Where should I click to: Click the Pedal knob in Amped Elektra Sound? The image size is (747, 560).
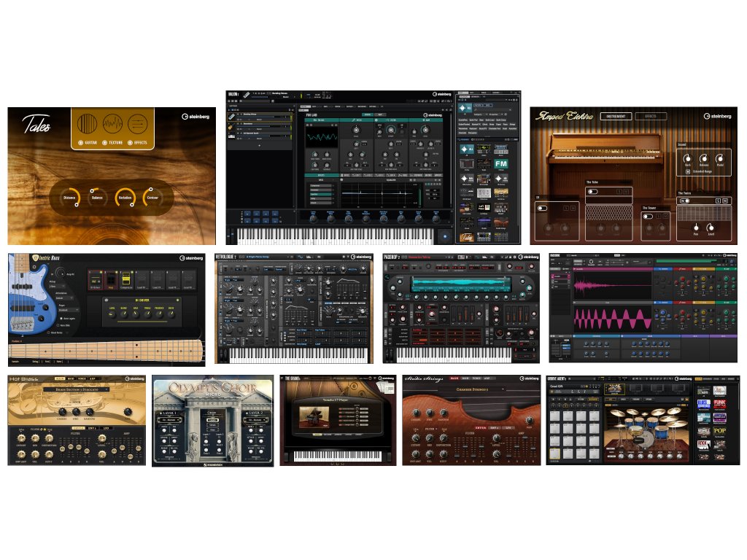click(x=720, y=158)
